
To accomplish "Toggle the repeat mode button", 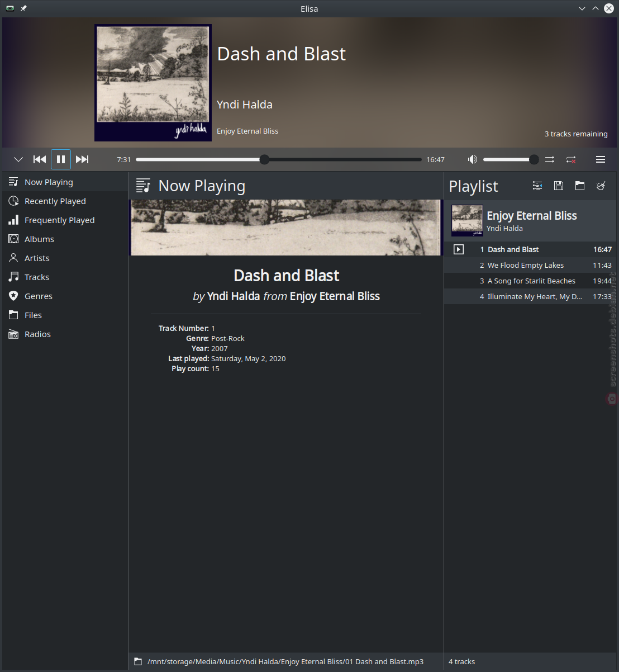I will point(571,159).
